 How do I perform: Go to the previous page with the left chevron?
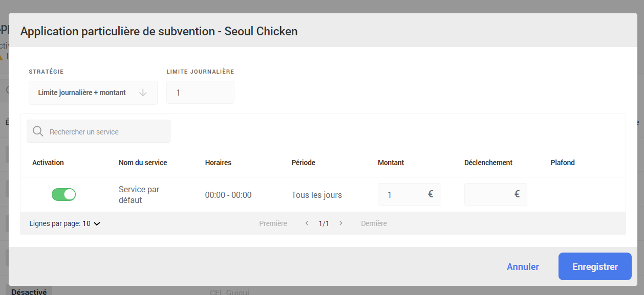307,223
